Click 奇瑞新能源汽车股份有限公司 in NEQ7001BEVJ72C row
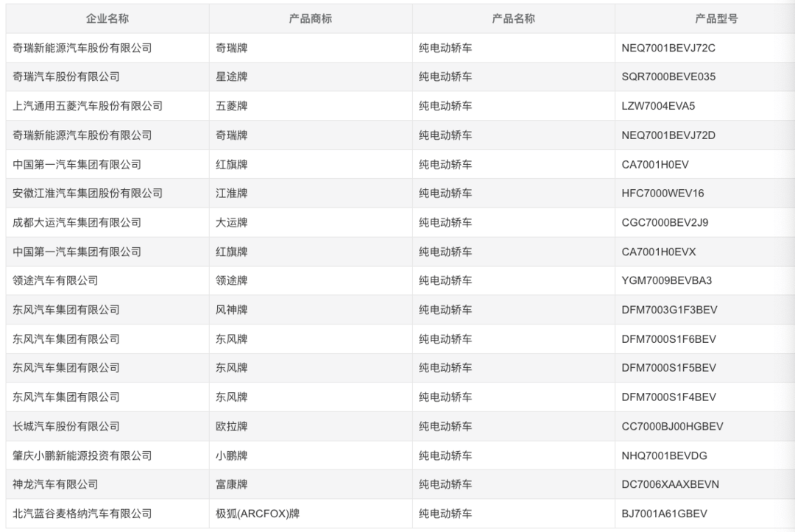795x532 pixels. [82, 48]
